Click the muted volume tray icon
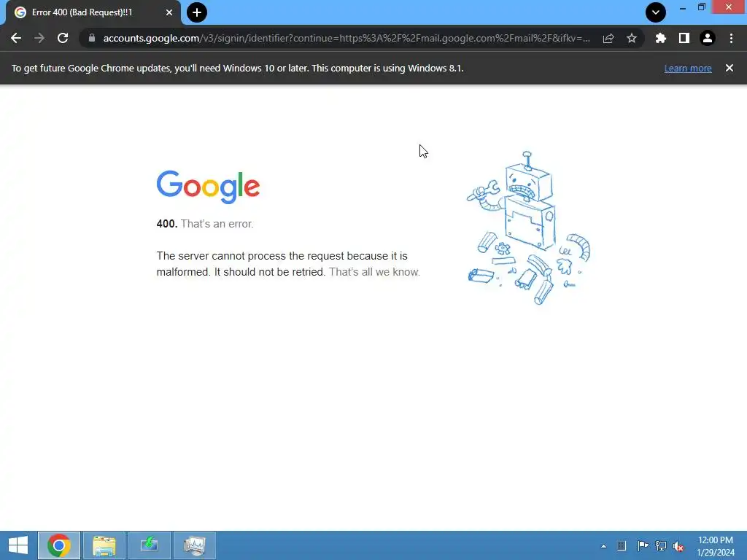Screen dimensions: 747x560 point(678,545)
